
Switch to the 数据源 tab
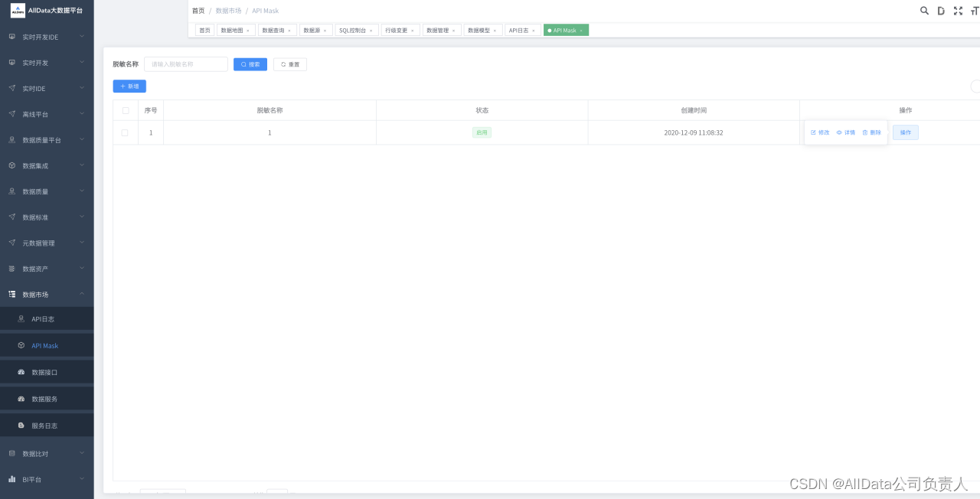[x=315, y=31]
